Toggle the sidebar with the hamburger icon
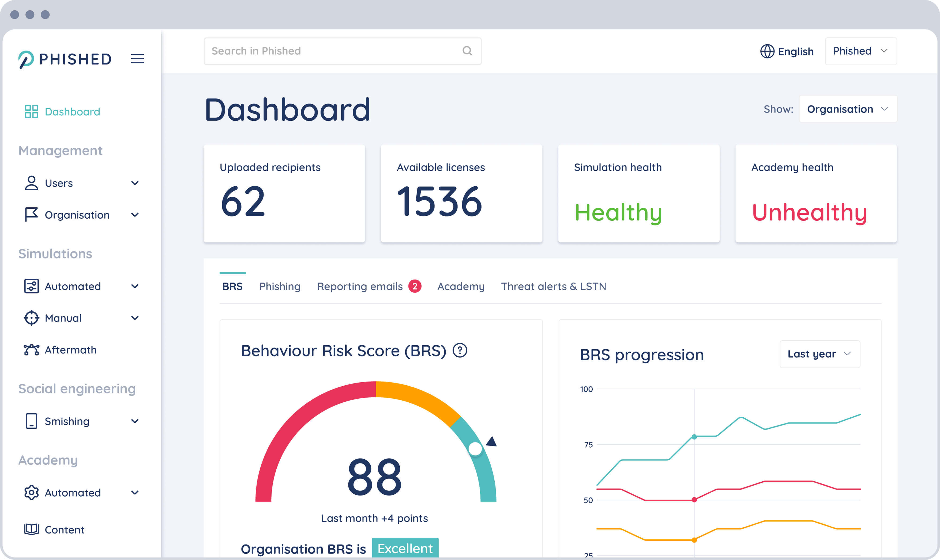This screenshot has width=940, height=560. point(137,59)
